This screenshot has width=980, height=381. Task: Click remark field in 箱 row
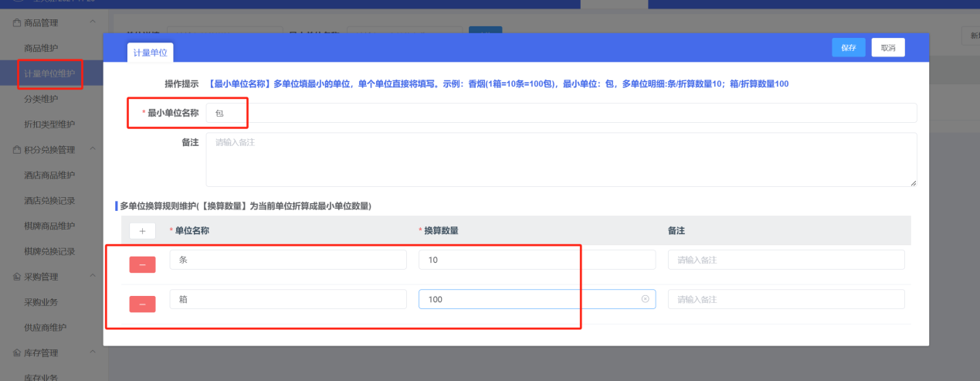click(x=786, y=299)
